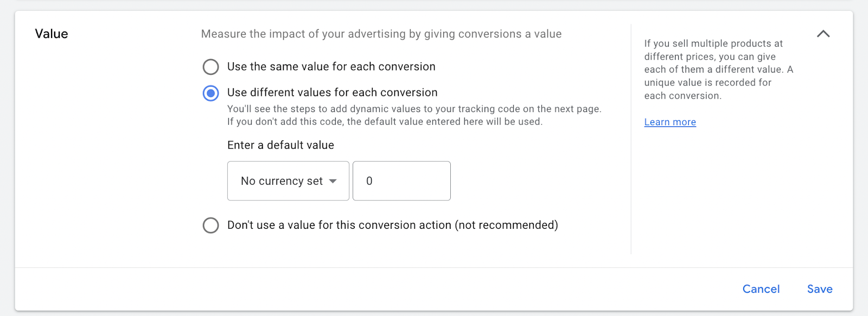Click the 'Measure the impact of your advertising' description

(381, 34)
